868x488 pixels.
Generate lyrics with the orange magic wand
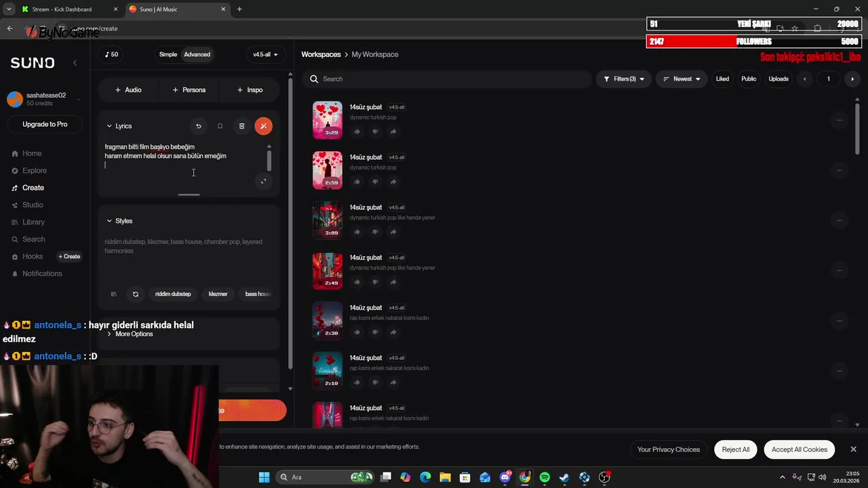[x=263, y=126]
